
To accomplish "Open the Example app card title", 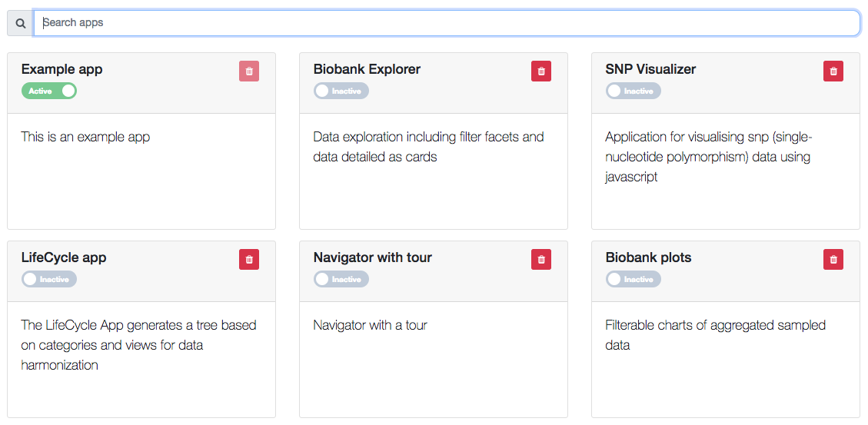I will [x=62, y=69].
